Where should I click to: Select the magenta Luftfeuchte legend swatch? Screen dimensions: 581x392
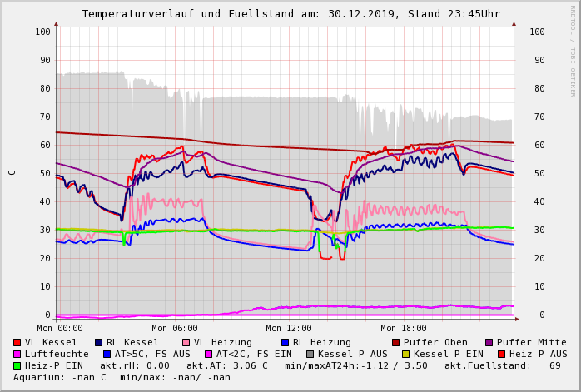click(x=17, y=354)
